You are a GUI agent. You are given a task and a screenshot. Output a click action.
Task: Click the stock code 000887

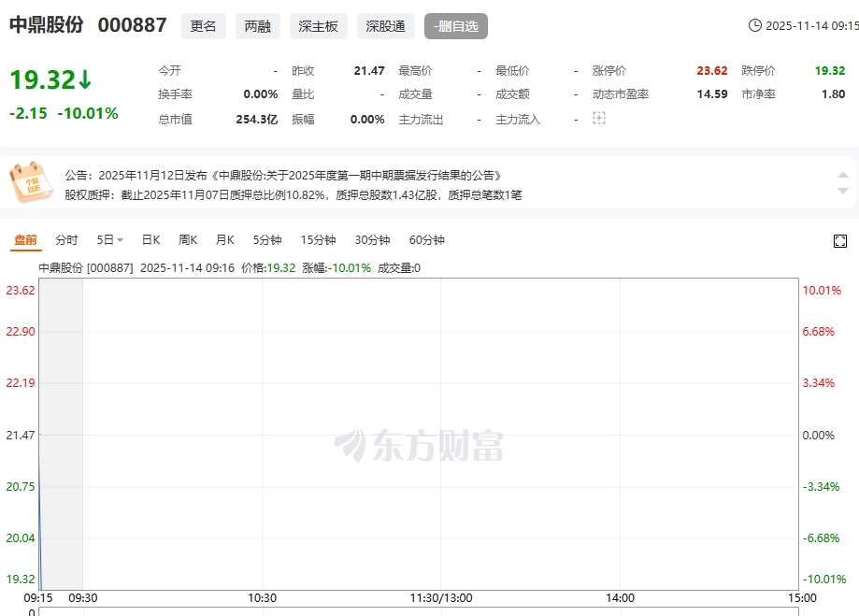click(132, 24)
